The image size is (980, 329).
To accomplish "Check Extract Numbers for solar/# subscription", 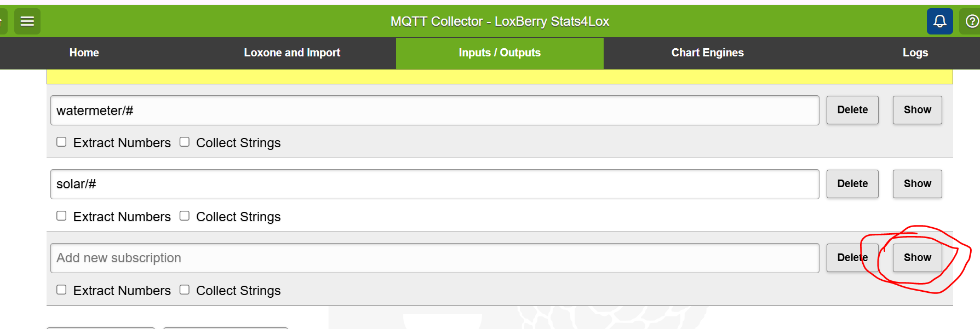I will point(61,216).
